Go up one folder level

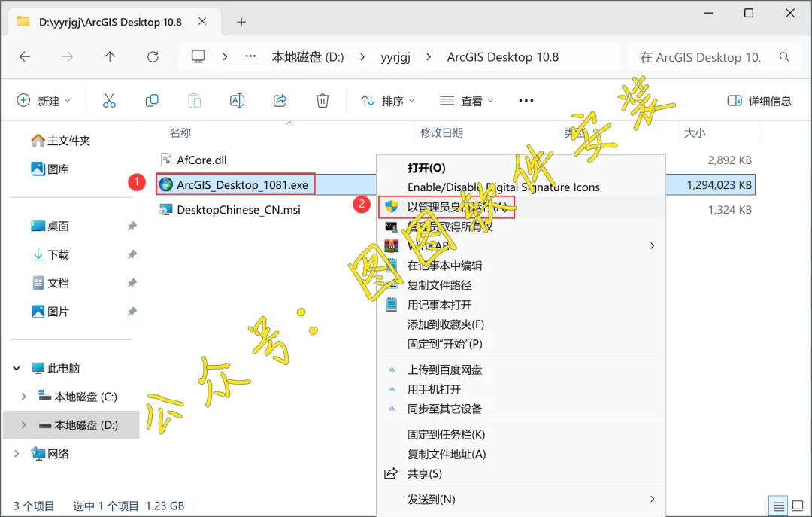tap(110, 57)
